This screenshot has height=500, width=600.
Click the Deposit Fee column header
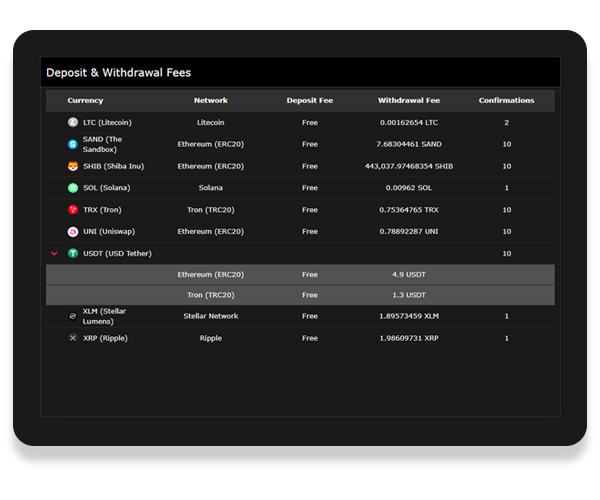310,100
